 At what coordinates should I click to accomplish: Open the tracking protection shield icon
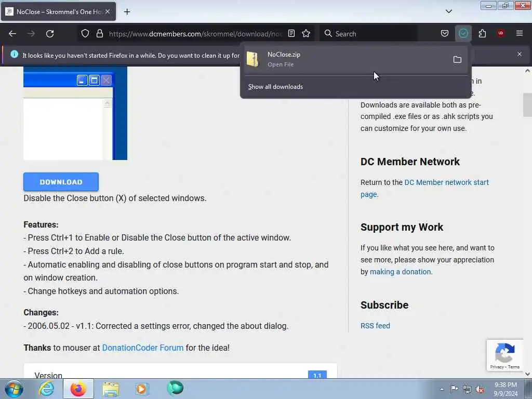tap(85, 33)
